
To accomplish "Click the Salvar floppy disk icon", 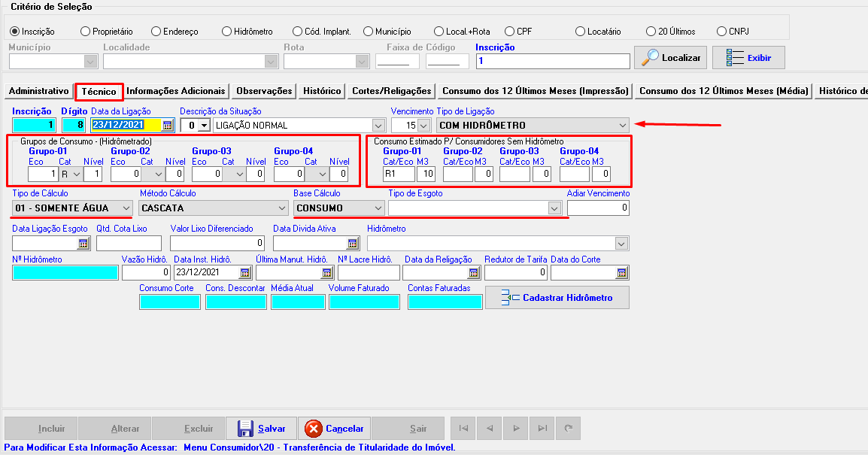I will tap(245, 429).
